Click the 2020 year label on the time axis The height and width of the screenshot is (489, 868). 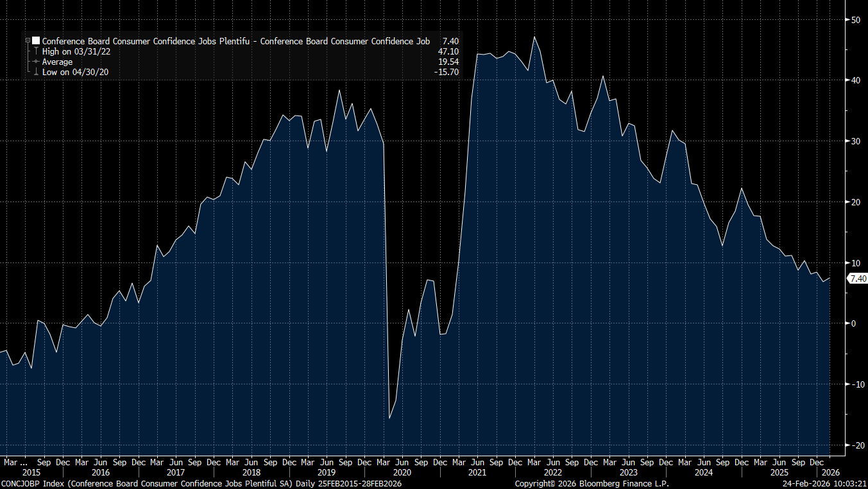[401, 472]
